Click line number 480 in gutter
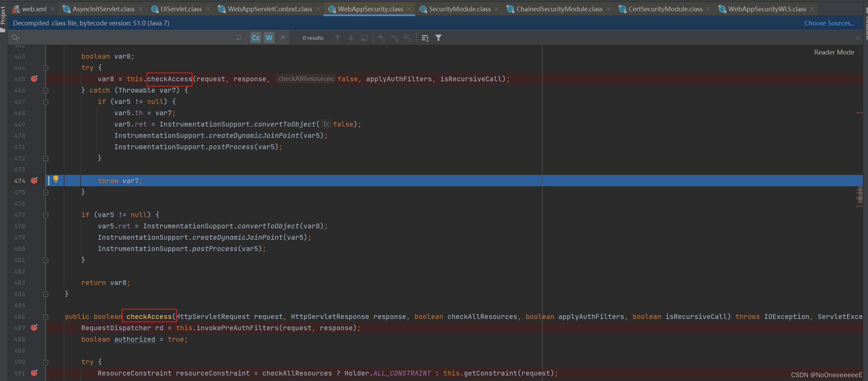This screenshot has height=381, width=868. [20, 249]
